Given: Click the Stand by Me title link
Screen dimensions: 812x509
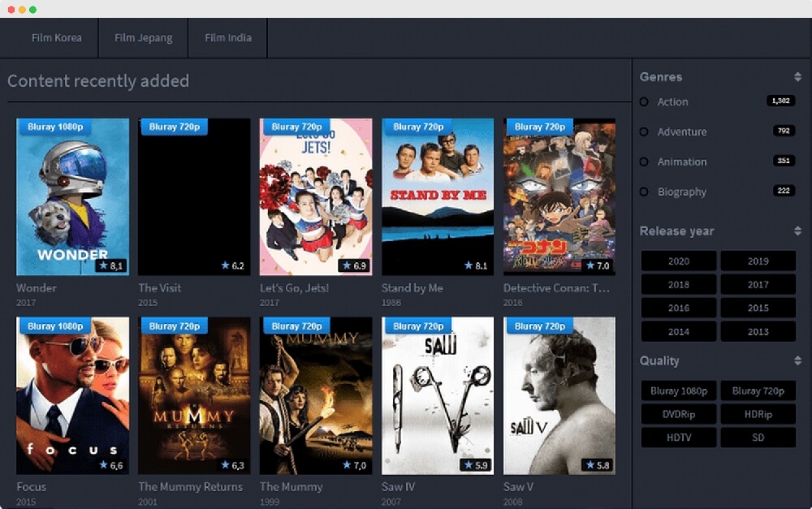Looking at the screenshot, I should click(x=412, y=288).
